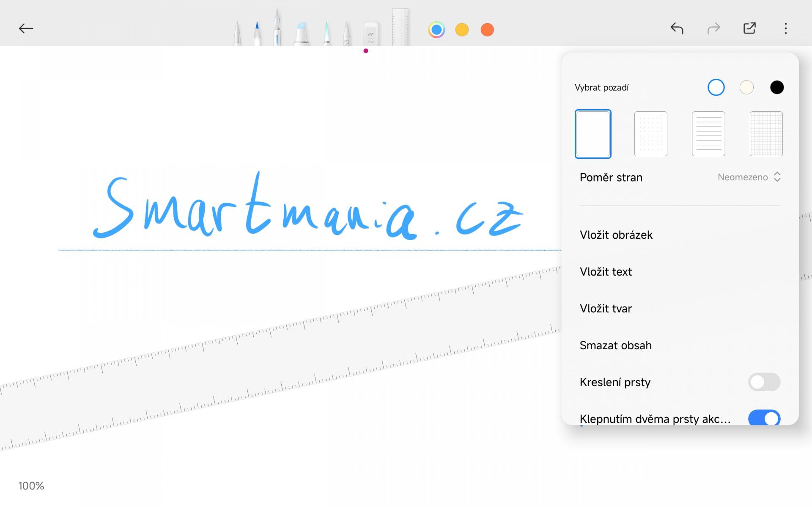
Task: Click Vložit text menu entry
Action: (x=680, y=272)
